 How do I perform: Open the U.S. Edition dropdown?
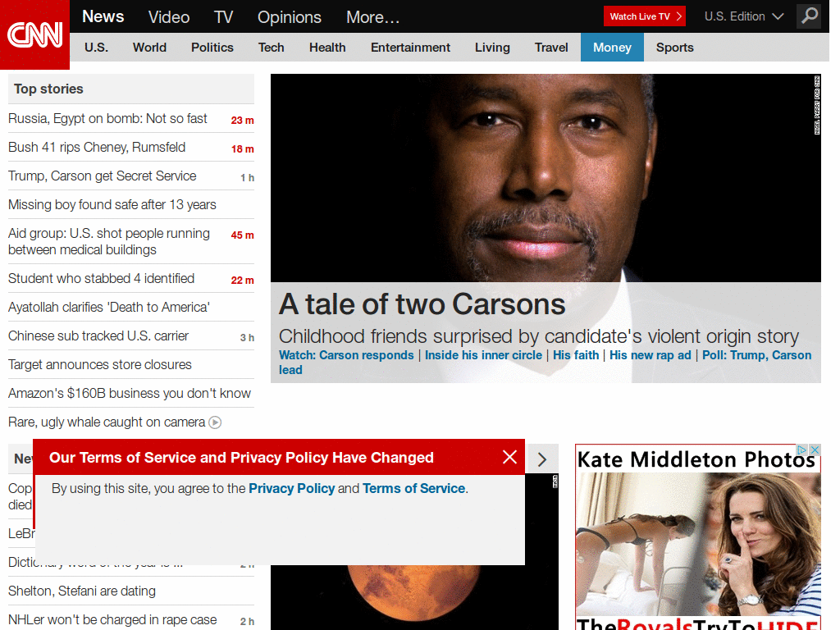coord(742,16)
